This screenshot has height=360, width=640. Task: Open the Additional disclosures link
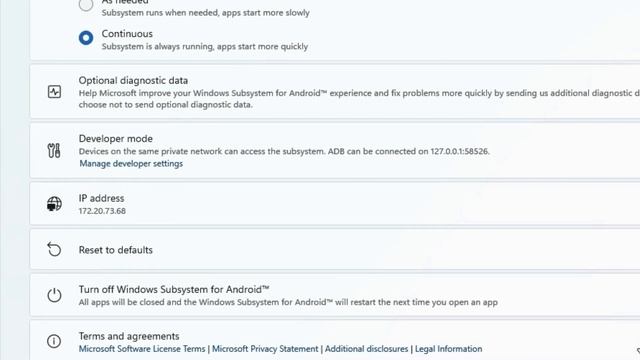pos(366,349)
